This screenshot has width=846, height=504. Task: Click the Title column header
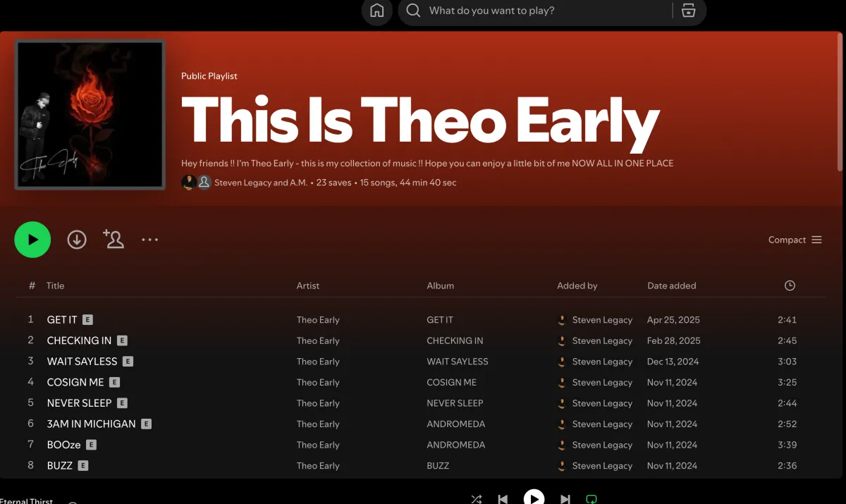pyautogui.click(x=55, y=285)
